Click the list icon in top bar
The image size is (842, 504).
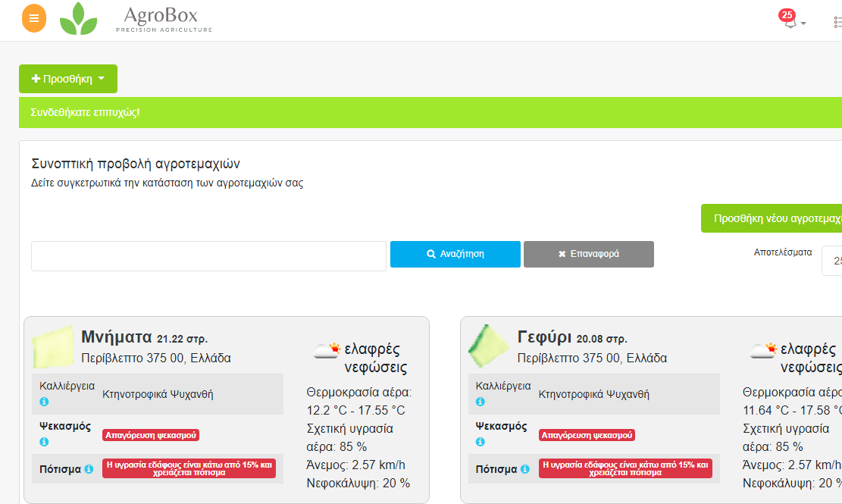837,23
